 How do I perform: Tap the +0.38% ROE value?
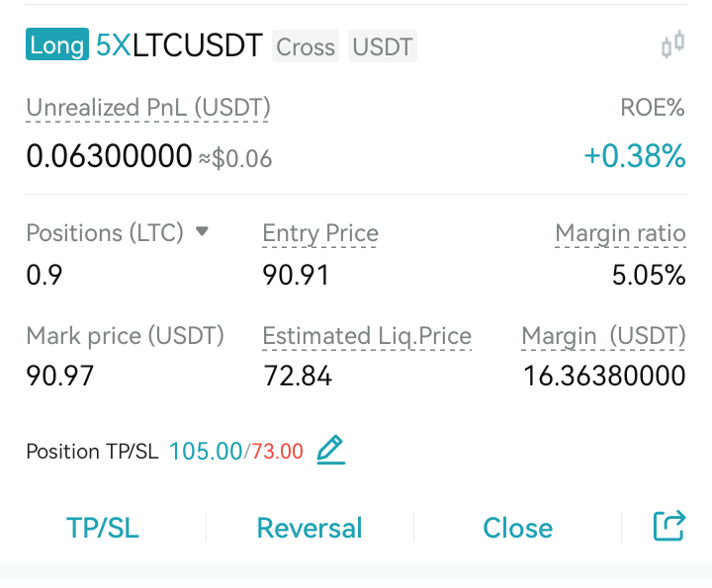[634, 155]
